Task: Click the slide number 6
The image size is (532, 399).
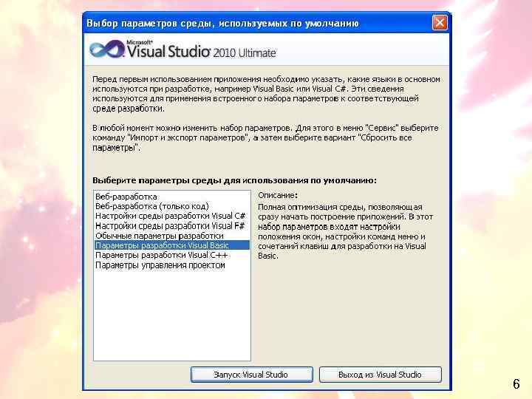Action: click(x=516, y=383)
